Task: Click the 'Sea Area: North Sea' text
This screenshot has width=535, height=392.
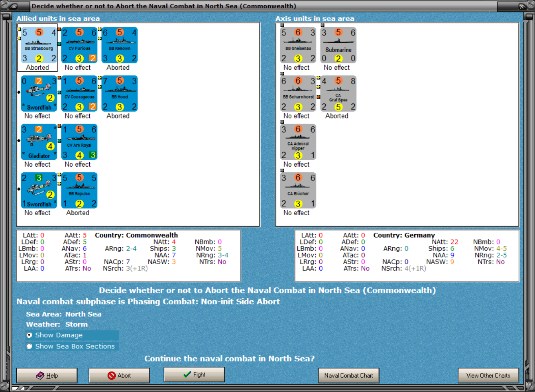Action: 64,314
